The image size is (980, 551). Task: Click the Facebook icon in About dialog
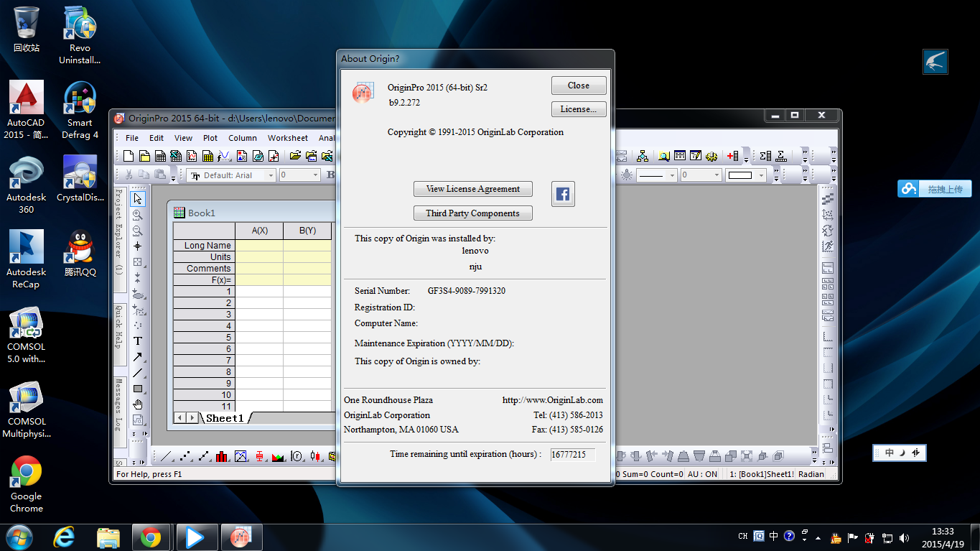point(563,194)
